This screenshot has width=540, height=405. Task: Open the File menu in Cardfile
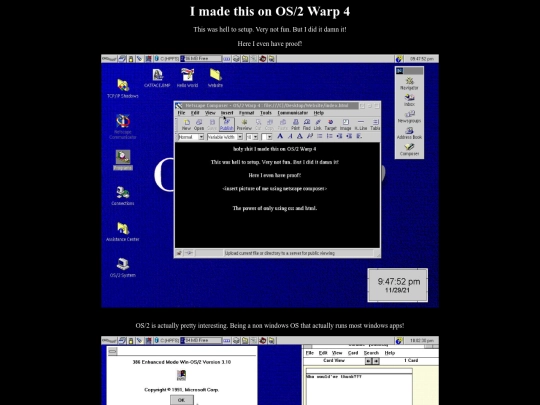310,353
